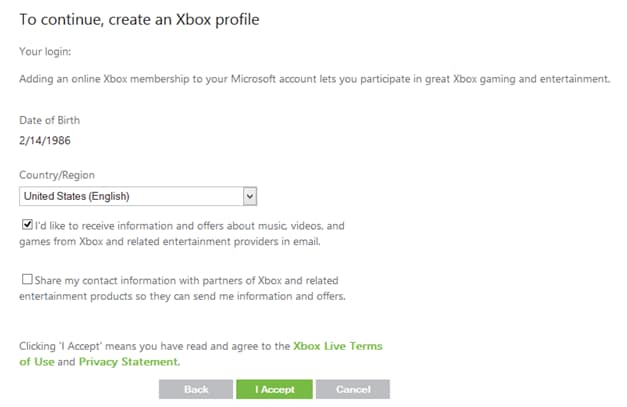The image size is (627, 407).
Task: Cancel the Xbox profile creation
Action: [353, 389]
